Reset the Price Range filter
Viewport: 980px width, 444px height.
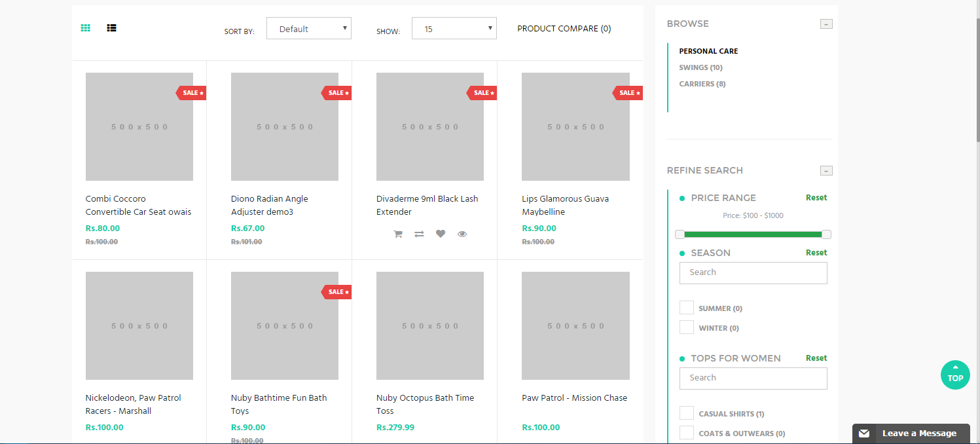(816, 198)
